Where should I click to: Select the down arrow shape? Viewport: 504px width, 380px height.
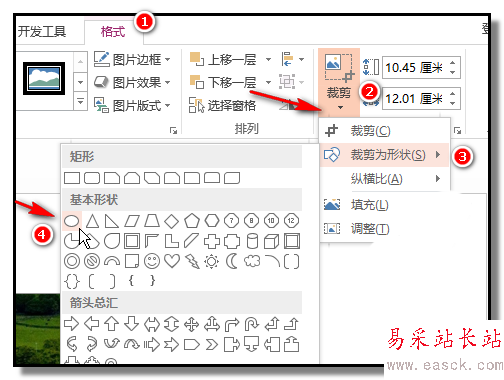coord(132,324)
